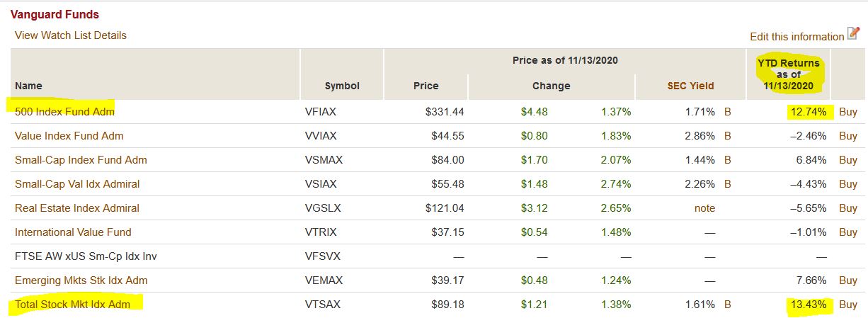Image resolution: width=868 pixels, height=318 pixels.
Task: Buy the VFIAX 500 Index fund
Action: 848,112
